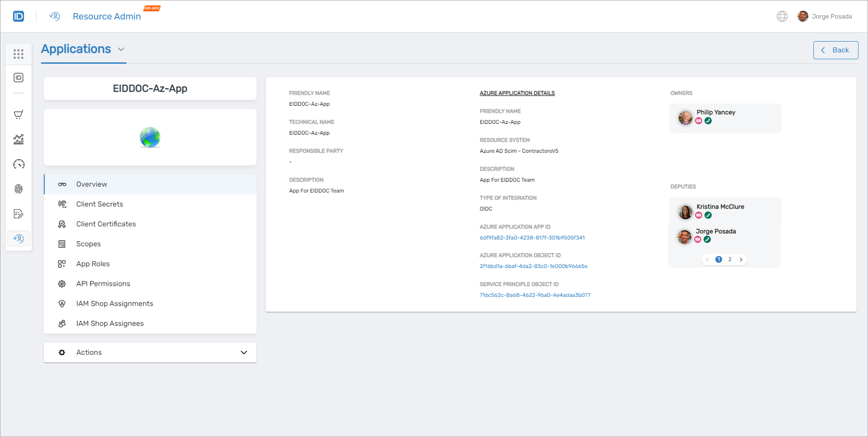Click the ID badge icon in the sidebar
Viewport: 868px width, 437px height.
[18, 78]
